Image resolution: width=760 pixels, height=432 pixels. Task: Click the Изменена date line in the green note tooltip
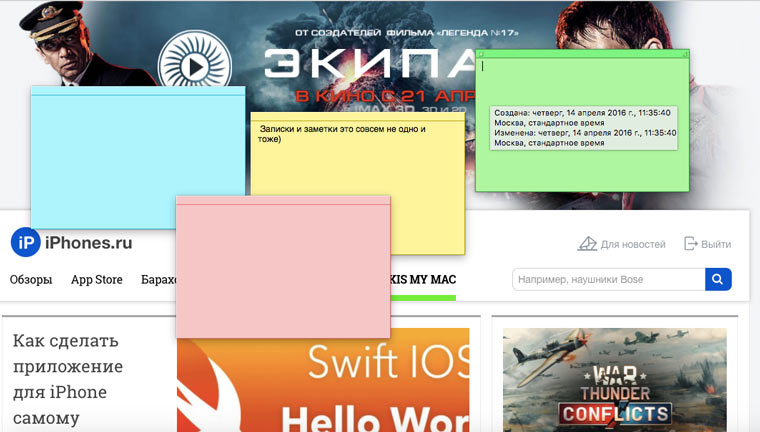tap(585, 132)
